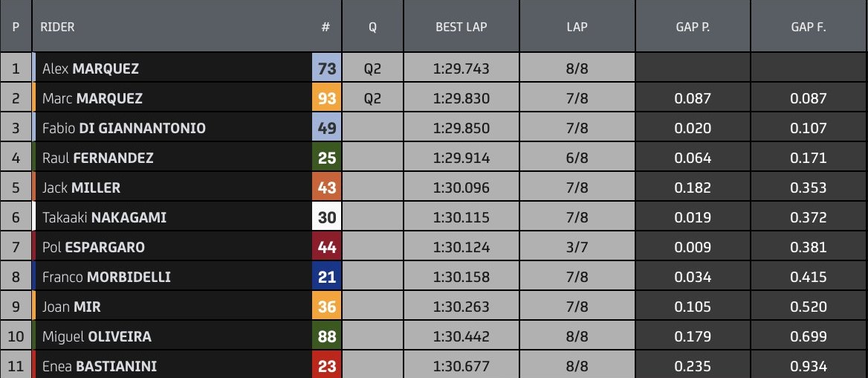Click the GAP P. column header

coord(693,27)
